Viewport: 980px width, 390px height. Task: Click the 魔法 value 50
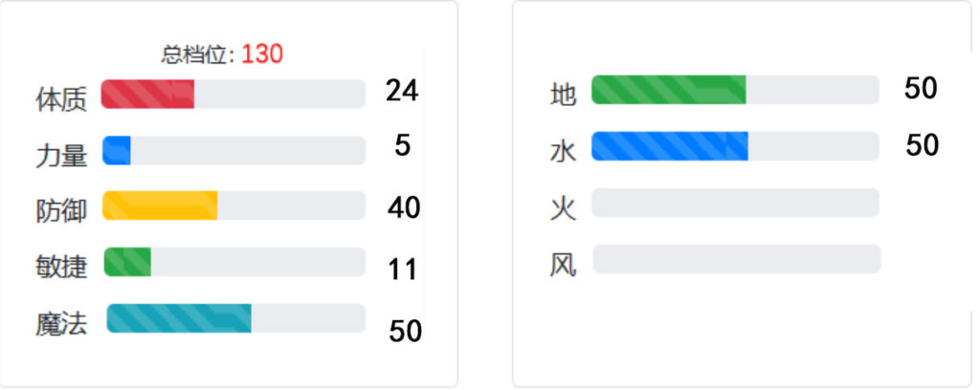point(405,331)
